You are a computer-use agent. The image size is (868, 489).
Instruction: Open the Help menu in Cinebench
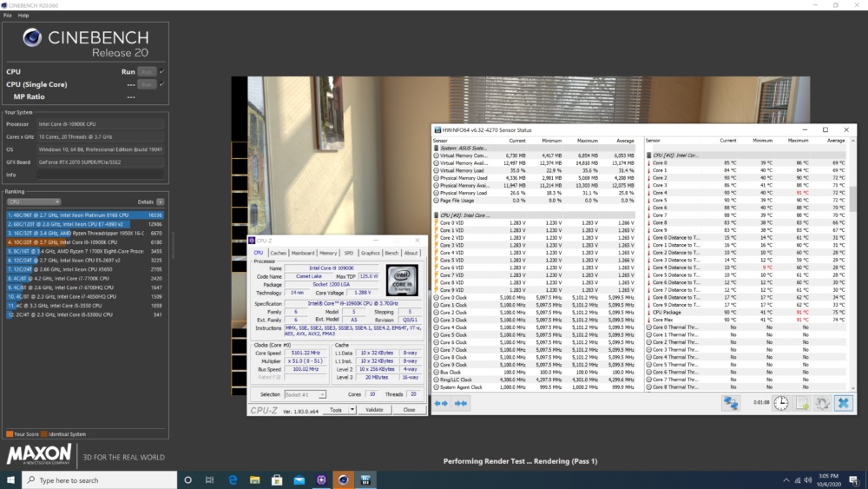[23, 16]
